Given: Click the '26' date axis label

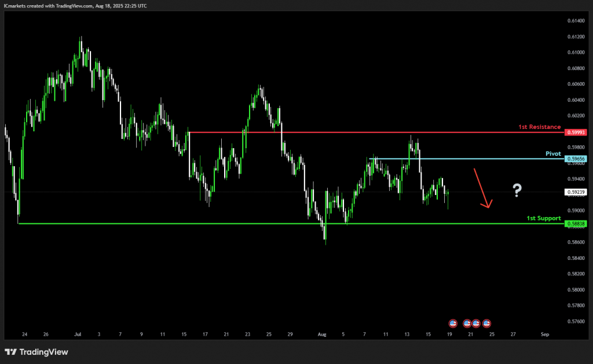Looking at the screenshot, I should 46,334.
